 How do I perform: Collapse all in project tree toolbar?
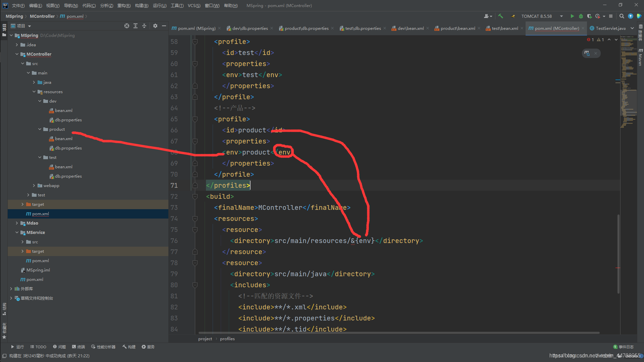coord(144,26)
